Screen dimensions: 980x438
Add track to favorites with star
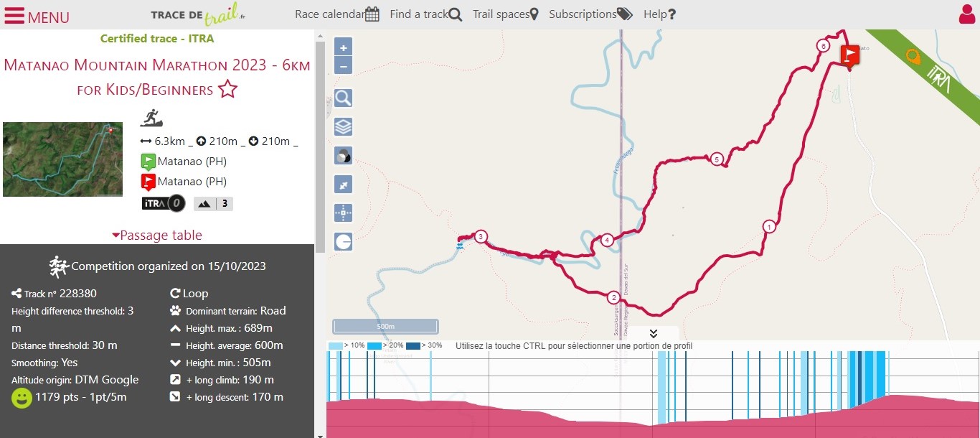pos(227,89)
